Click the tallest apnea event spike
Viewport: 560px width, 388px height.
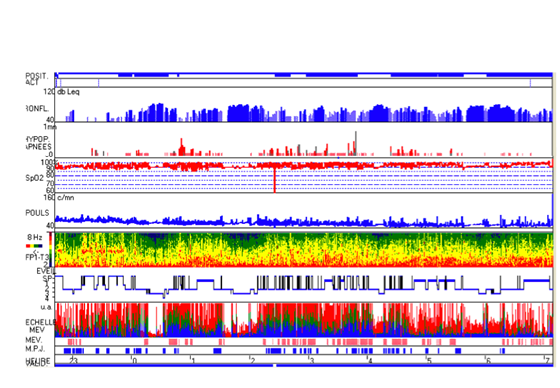356,143
